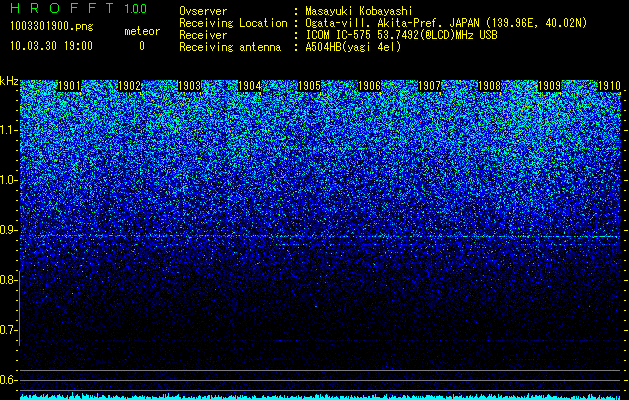Click the 0.8 frequency axis label
Image resolution: width=629 pixels, height=400 pixels.
[x=8, y=280]
